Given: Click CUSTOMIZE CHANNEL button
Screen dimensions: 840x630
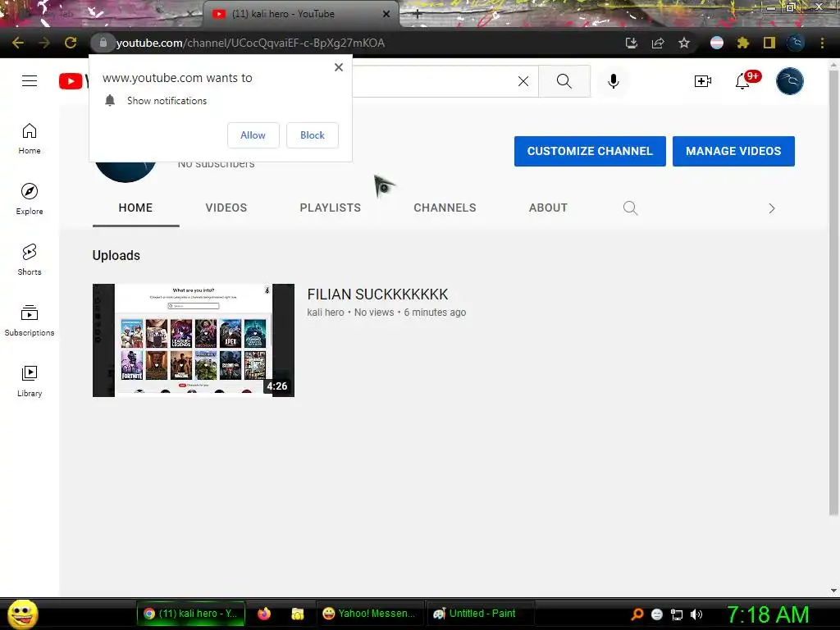Looking at the screenshot, I should (x=590, y=151).
